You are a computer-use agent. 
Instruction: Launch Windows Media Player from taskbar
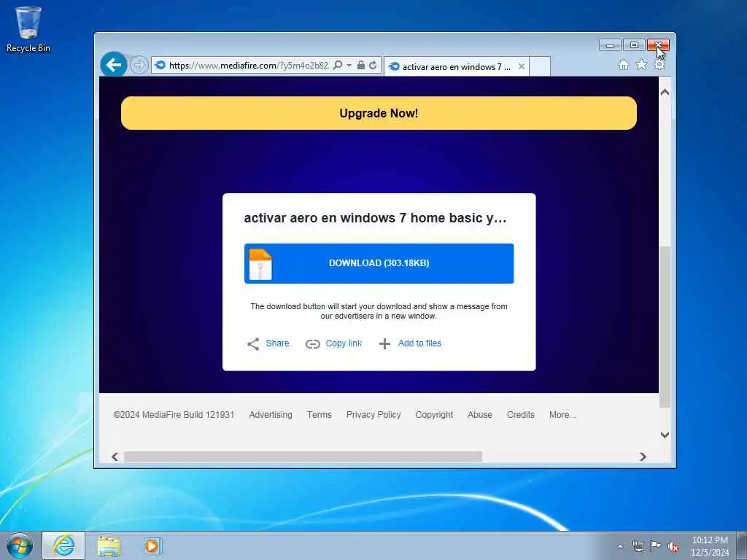(x=152, y=546)
